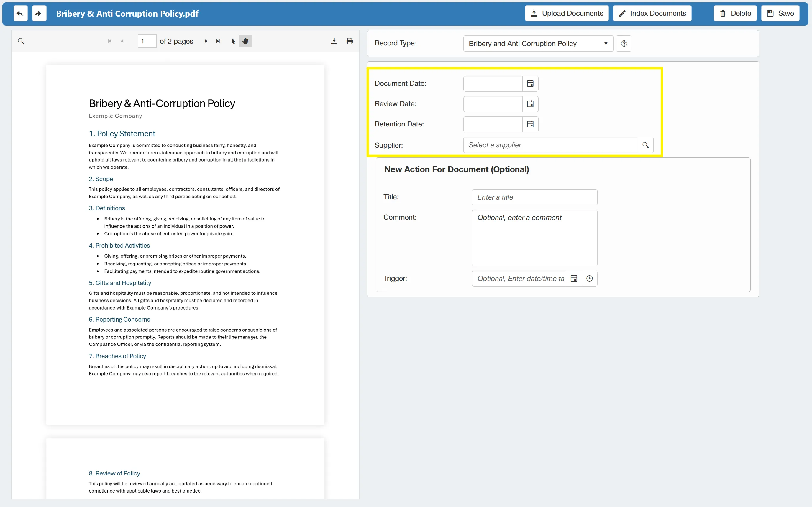This screenshot has height=507, width=812.
Task: Click Upload Documents button
Action: [x=567, y=14]
